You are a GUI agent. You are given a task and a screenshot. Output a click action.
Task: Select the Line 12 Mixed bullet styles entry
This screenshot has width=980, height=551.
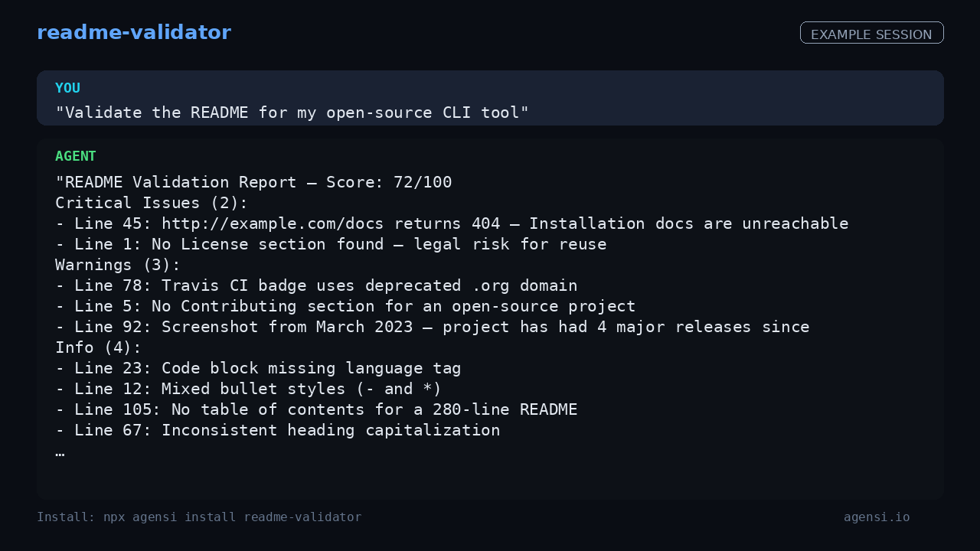(x=249, y=389)
